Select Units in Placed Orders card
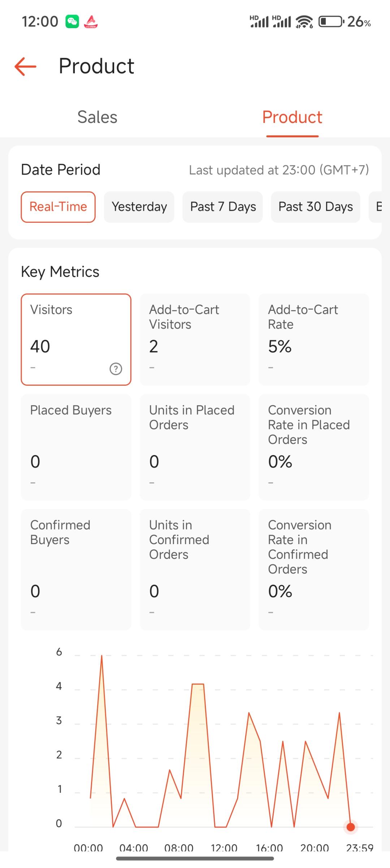 pos(195,447)
